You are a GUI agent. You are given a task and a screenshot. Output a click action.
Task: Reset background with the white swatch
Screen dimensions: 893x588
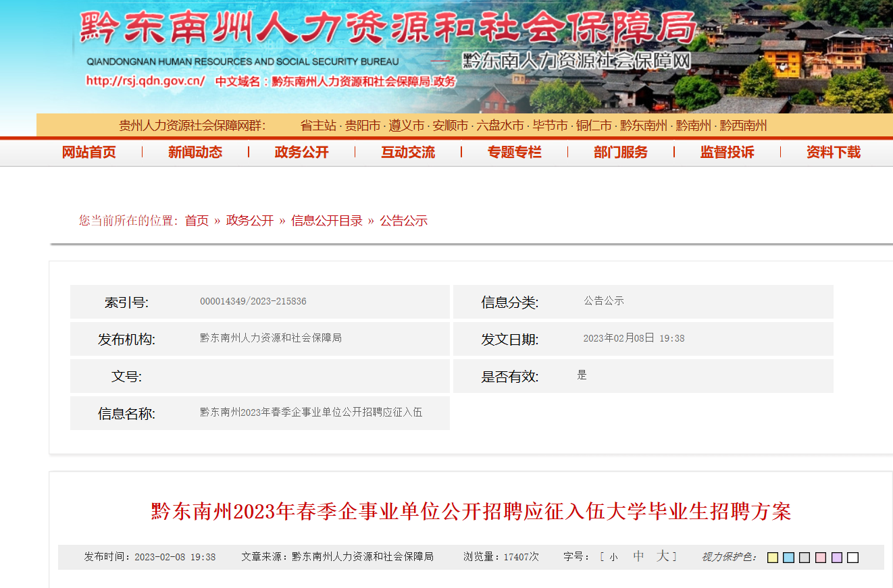click(853, 558)
